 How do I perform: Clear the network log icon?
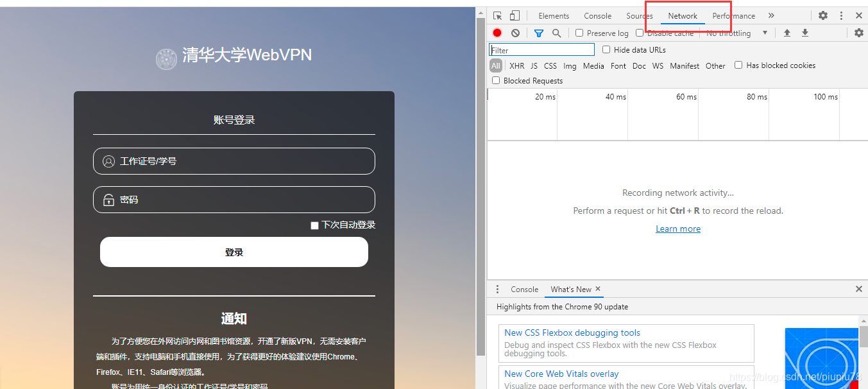tap(515, 33)
